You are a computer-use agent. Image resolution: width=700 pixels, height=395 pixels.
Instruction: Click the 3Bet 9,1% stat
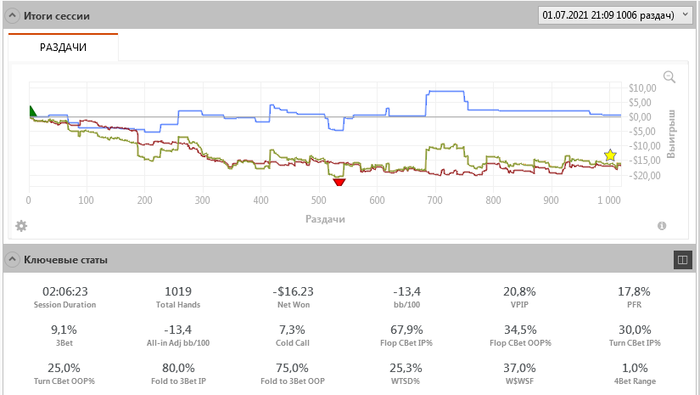tap(64, 336)
